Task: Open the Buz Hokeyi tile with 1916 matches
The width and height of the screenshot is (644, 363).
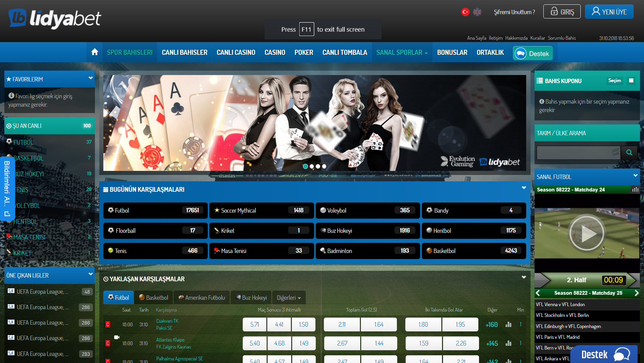Action: coord(368,231)
